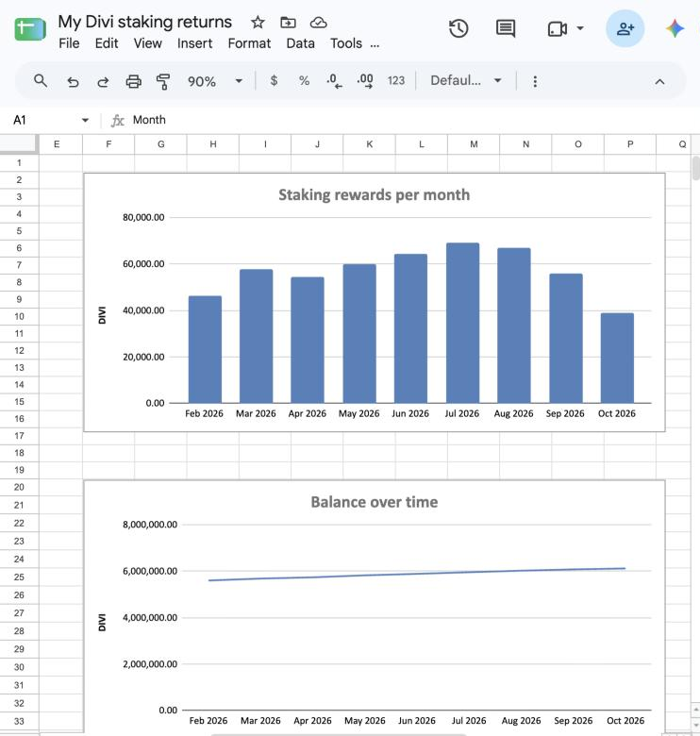Select row 18 header

tap(19, 453)
